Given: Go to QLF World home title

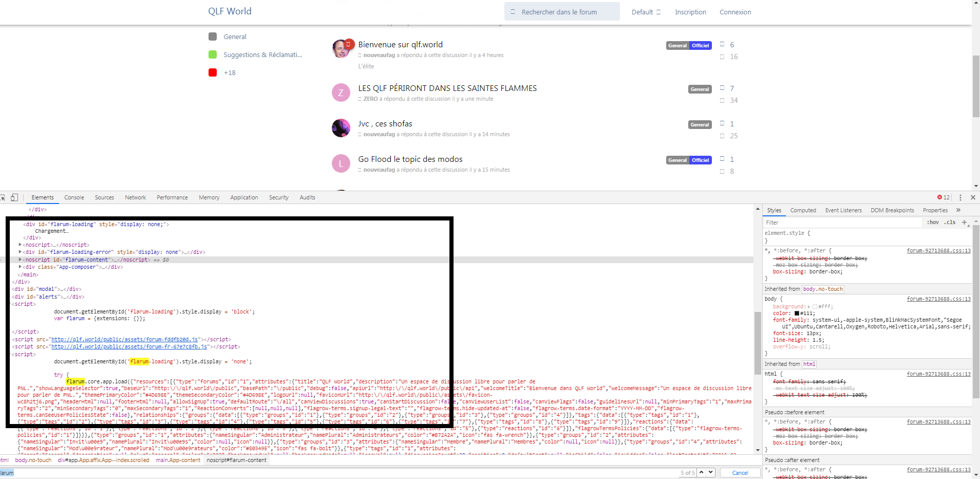Looking at the screenshot, I should point(230,11).
